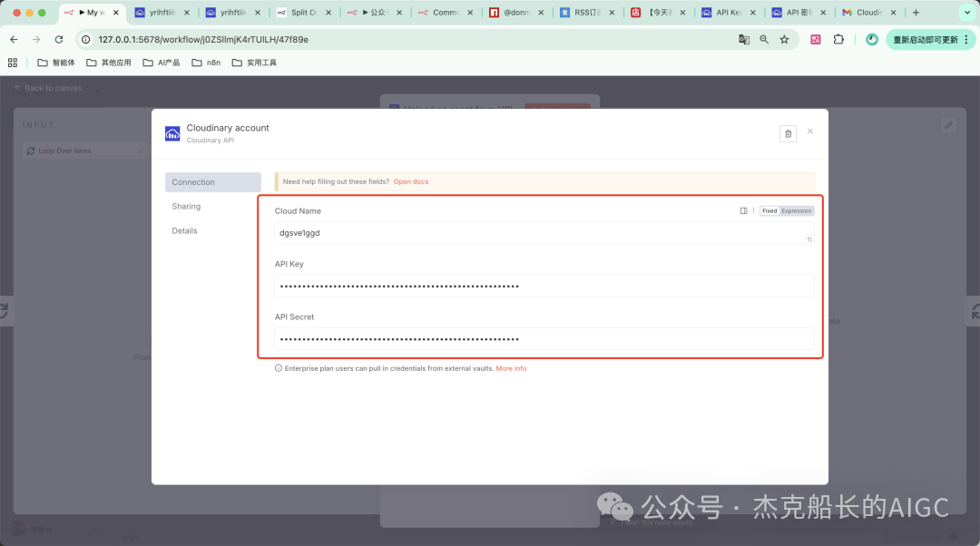Go back one page in the browser
The width and height of the screenshot is (980, 546).
(x=14, y=39)
